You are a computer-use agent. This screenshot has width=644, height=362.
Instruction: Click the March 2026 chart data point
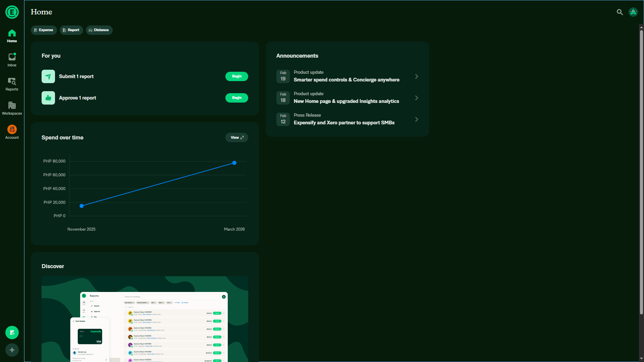[x=234, y=163]
